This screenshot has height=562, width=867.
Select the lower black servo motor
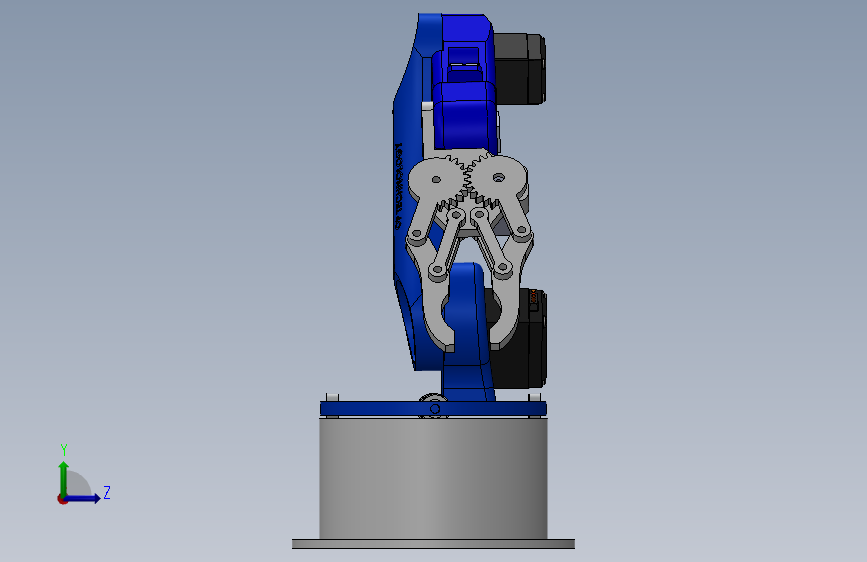tap(520, 340)
